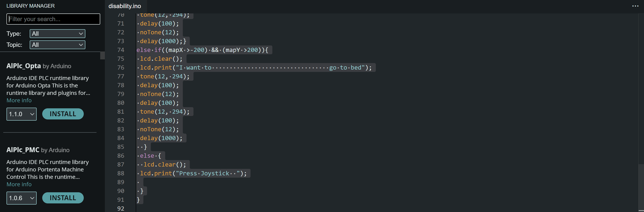Select AIPlc_PMC version 1.0.6 dropdown
This screenshot has height=212, width=644.
(x=22, y=198)
